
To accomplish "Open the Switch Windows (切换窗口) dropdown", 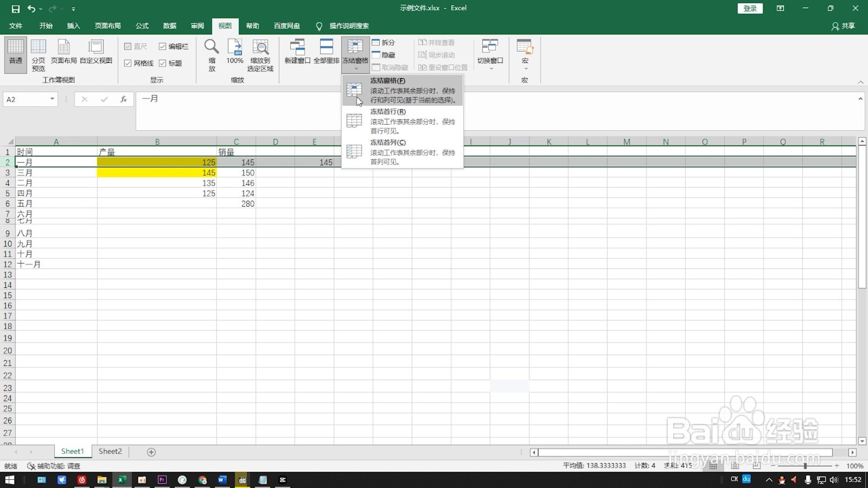I will (x=490, y=55).
